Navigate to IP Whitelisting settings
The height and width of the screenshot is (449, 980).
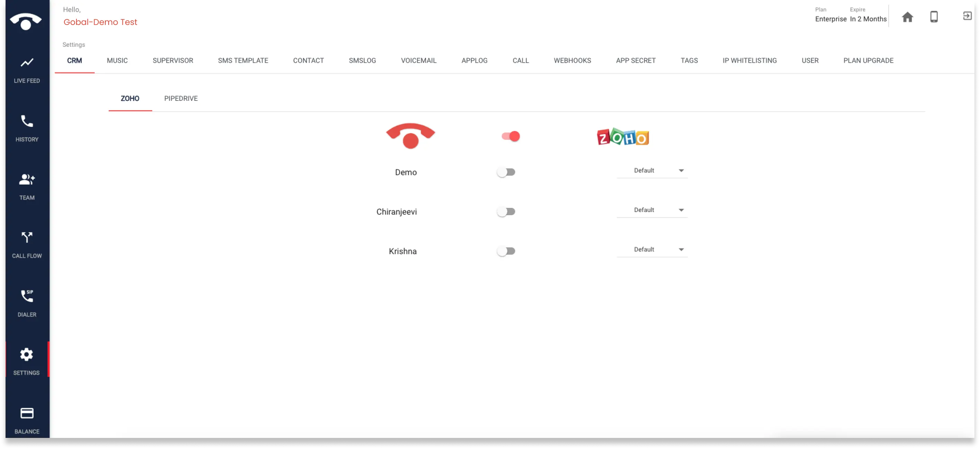click(750, 60)
